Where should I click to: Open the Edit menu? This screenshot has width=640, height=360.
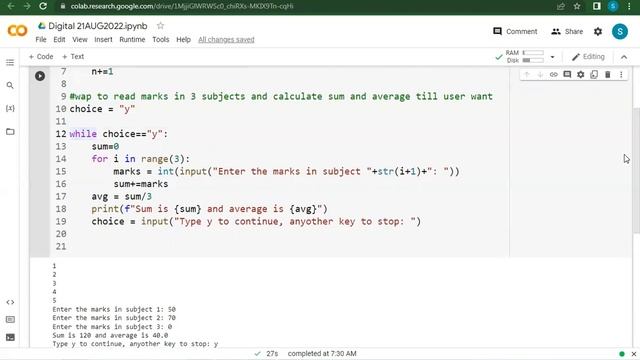click(x=59, y=40)
